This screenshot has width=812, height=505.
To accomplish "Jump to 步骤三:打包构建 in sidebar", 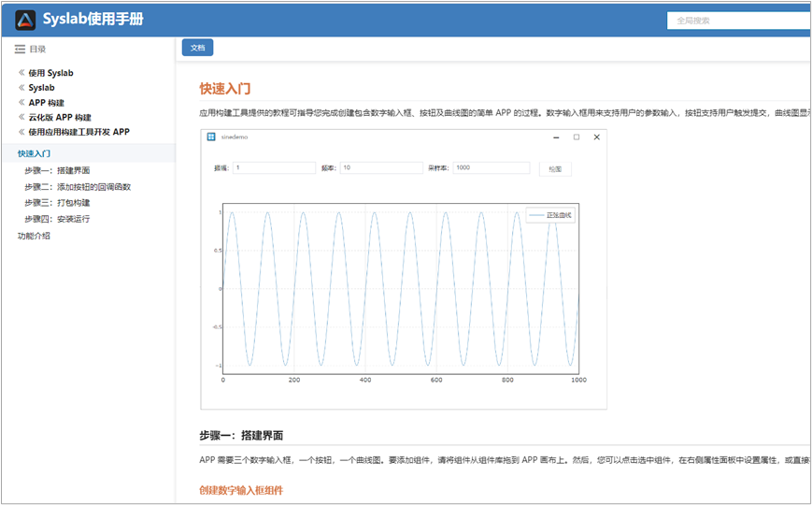I will click(58, 203).
